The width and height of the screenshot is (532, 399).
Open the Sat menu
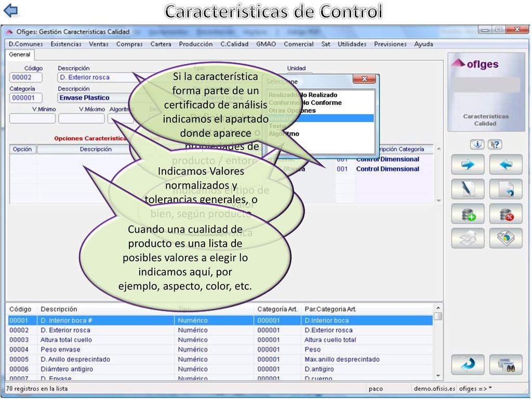click(x=326, y=44)
